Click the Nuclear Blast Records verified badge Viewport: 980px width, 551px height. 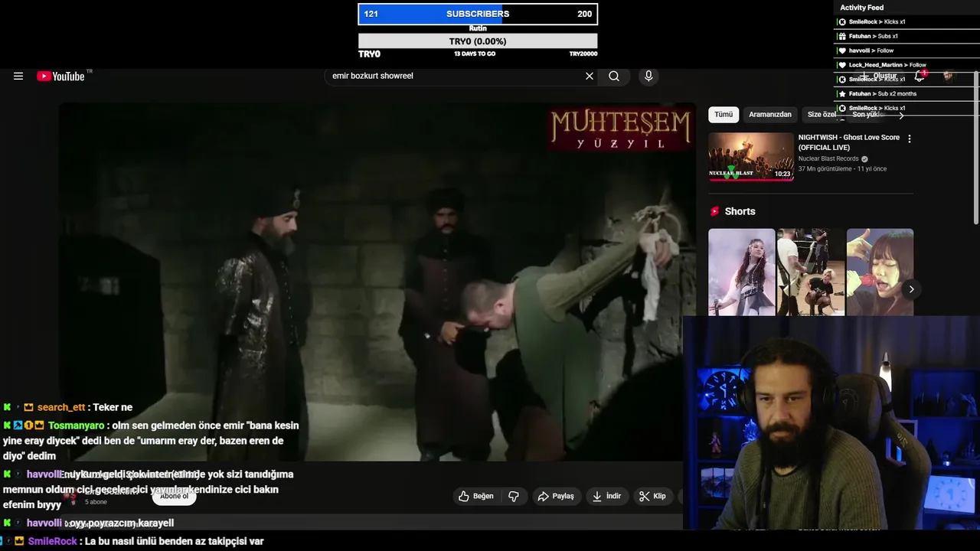tap(865, 159)
